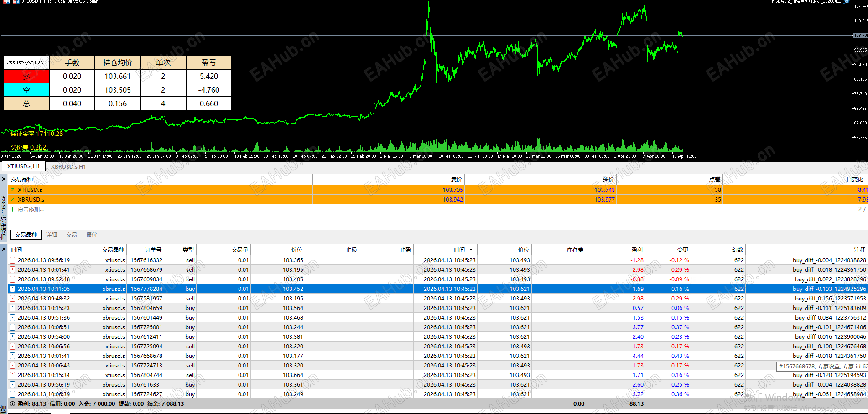Switch to the XTIUSD.s,H1 chart tab
The image size is (868, 414).
coord(24,166)
